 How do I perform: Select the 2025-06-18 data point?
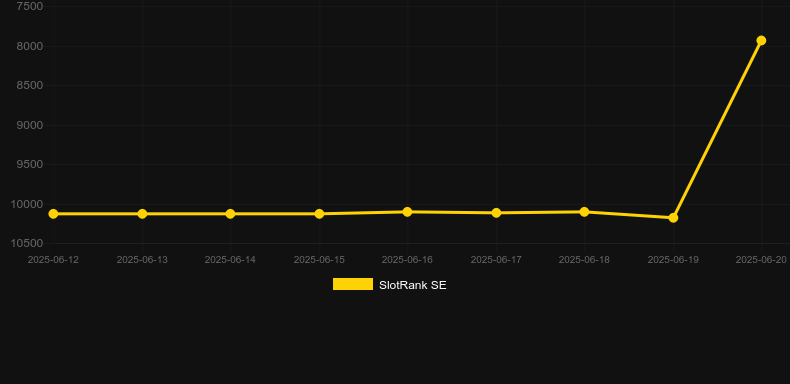(x=584, y=212)
